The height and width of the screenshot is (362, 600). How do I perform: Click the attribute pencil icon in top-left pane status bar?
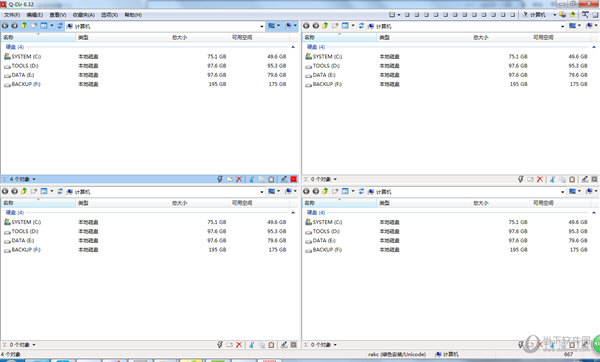pos(284,179)
